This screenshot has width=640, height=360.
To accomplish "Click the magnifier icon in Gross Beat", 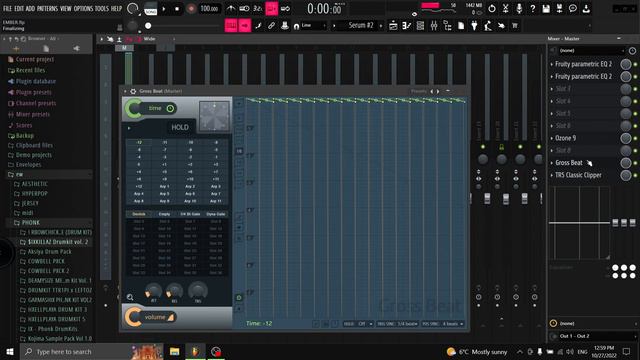I will pyautogui.click(x=130, y=297).
